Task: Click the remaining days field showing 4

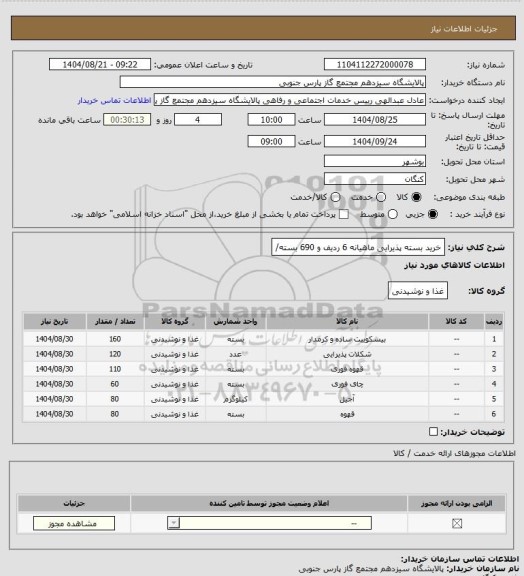Action: (198, 120)
